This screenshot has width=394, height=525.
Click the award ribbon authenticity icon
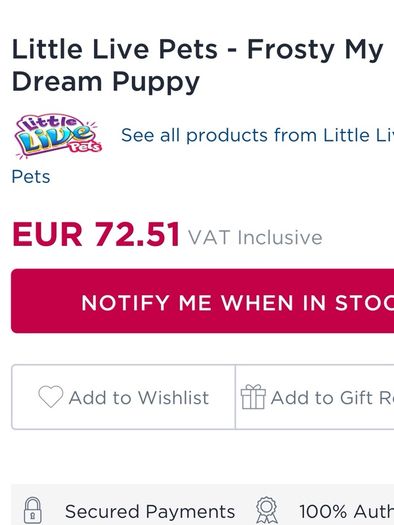(267, 510)
